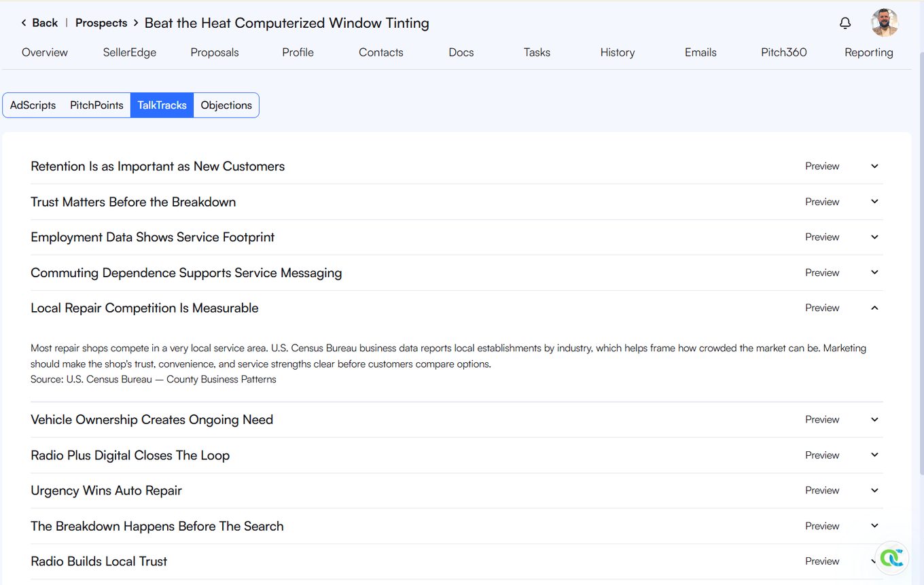Click Radio Plus Digital Closes The Loop title
The width and height of the screenshot is (924, 585).
(x=130, y=455)
